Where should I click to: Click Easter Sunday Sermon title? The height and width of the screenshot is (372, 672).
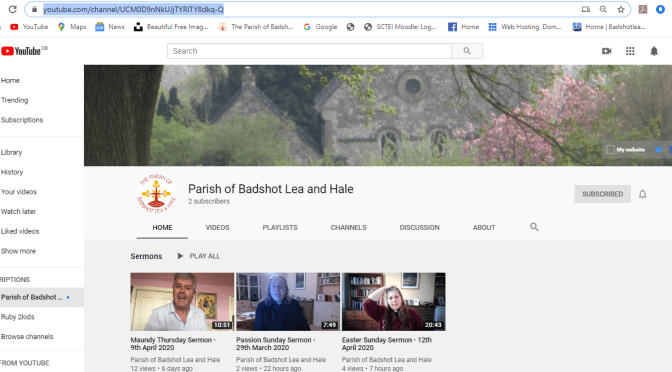point(387,344)
